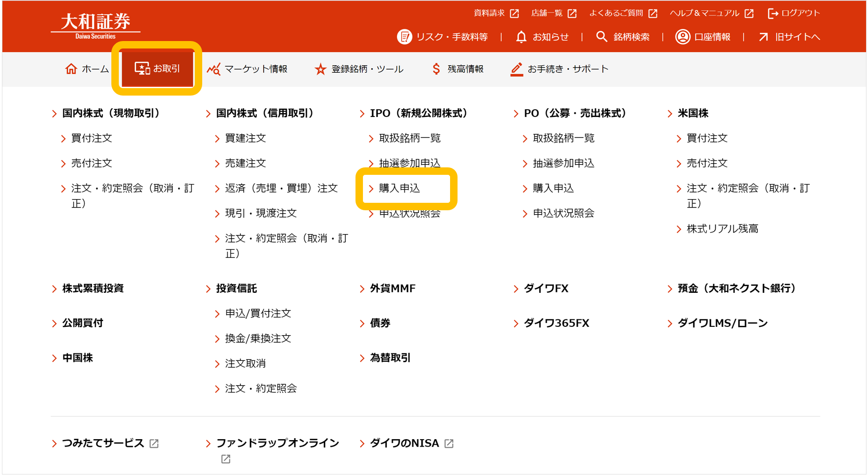The image size is (868, 476).
Task: Go to ホーム tab
Action: tap(87, 69)
